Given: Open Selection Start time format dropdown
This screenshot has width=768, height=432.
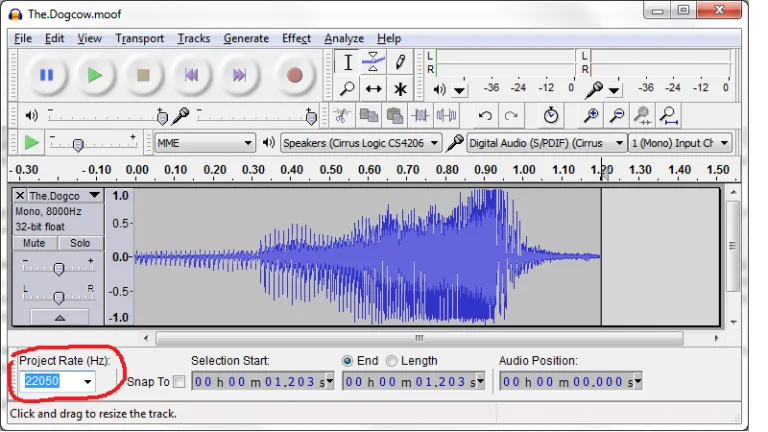Looking at the screenshot, I should [330, 381].
